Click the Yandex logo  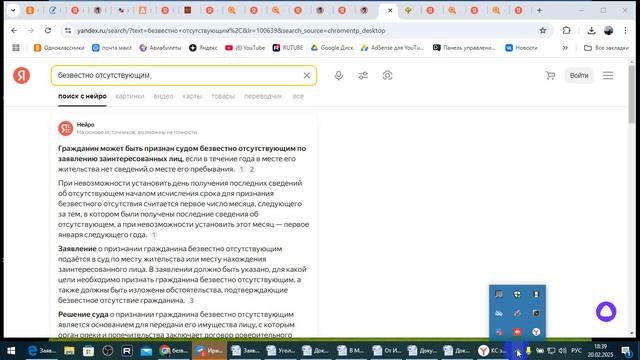[x=22, y=76]
